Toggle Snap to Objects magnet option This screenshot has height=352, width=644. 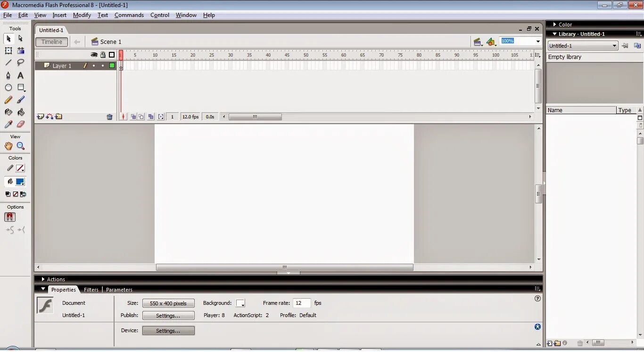[10, 217]
